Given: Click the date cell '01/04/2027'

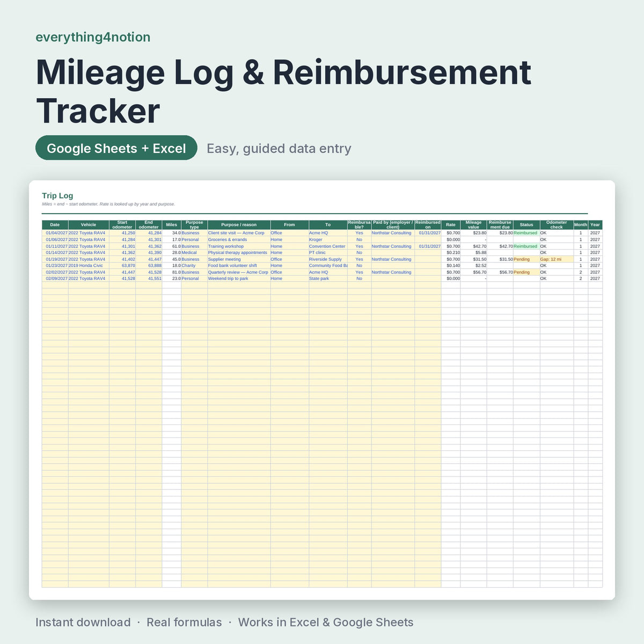Looking at the screenshot, I should [55, 233].
